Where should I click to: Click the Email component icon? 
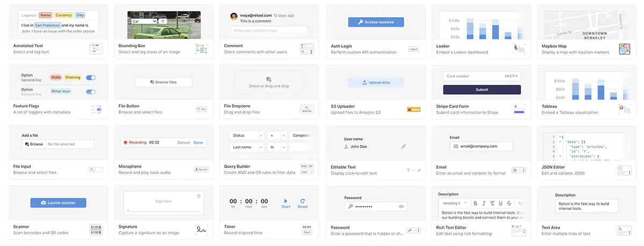click(518, 170)
